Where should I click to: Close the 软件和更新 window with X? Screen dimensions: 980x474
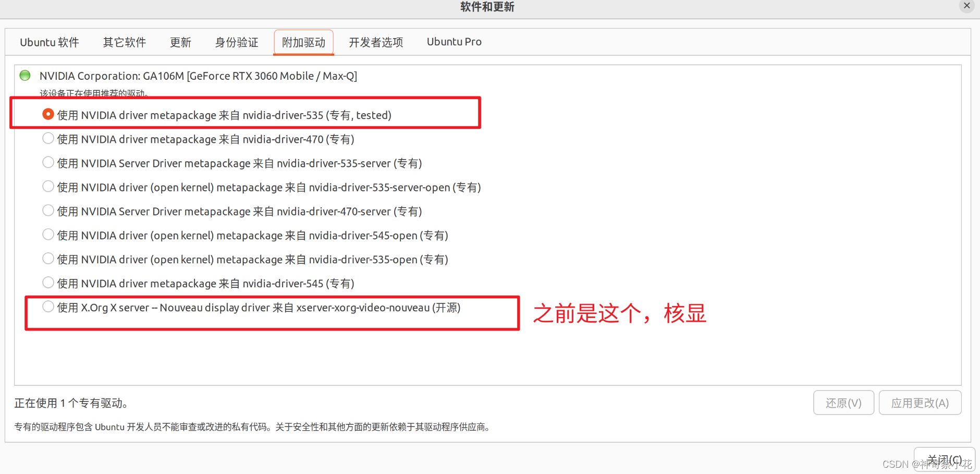[966, 6]
